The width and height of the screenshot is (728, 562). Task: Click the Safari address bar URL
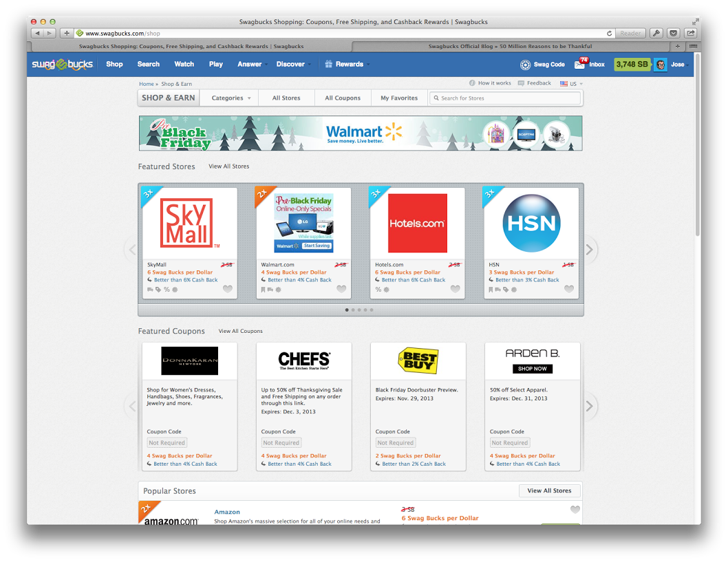coord(123,34)
